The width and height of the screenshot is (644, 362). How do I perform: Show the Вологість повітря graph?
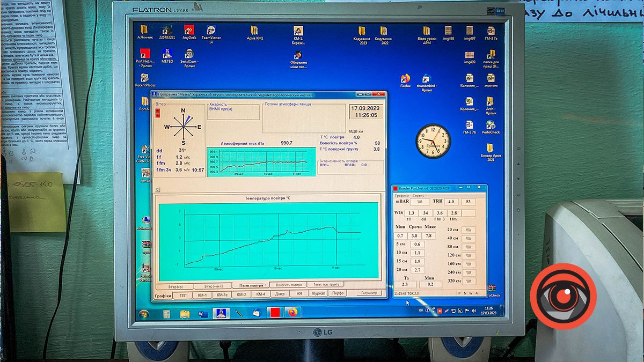click(289, 285)
